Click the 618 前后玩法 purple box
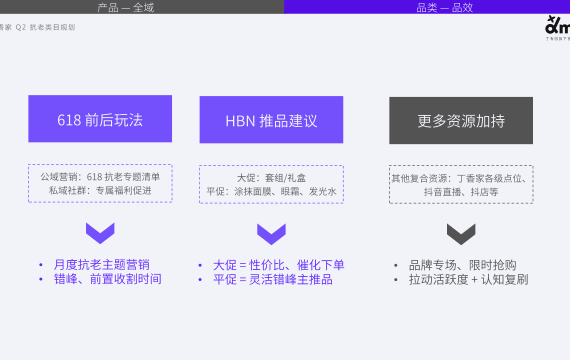Image resolution: width=570 pixels, height=360 pixels. pos(100,119)
